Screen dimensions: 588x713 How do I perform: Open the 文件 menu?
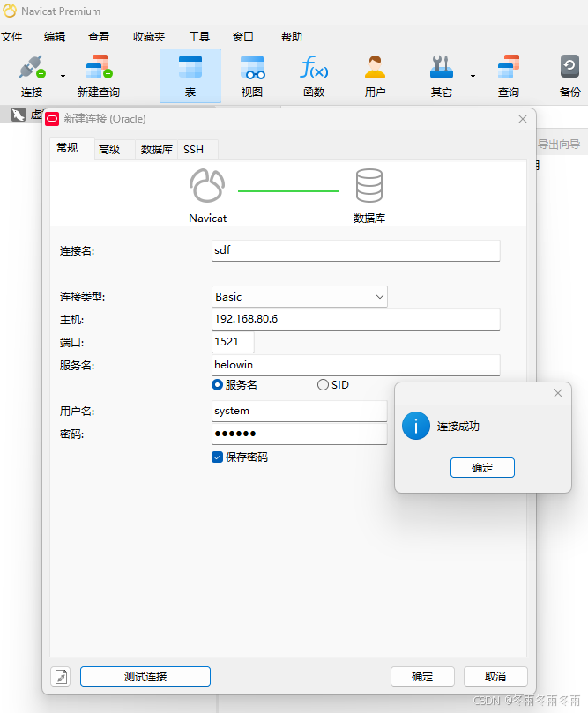click(x=11, y=37)
